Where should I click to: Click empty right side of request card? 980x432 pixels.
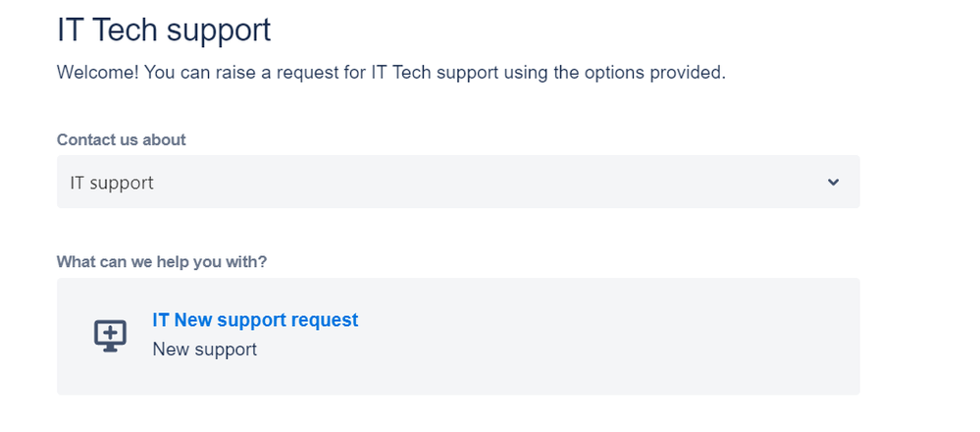pyautogui.click(x=687, y=336)
